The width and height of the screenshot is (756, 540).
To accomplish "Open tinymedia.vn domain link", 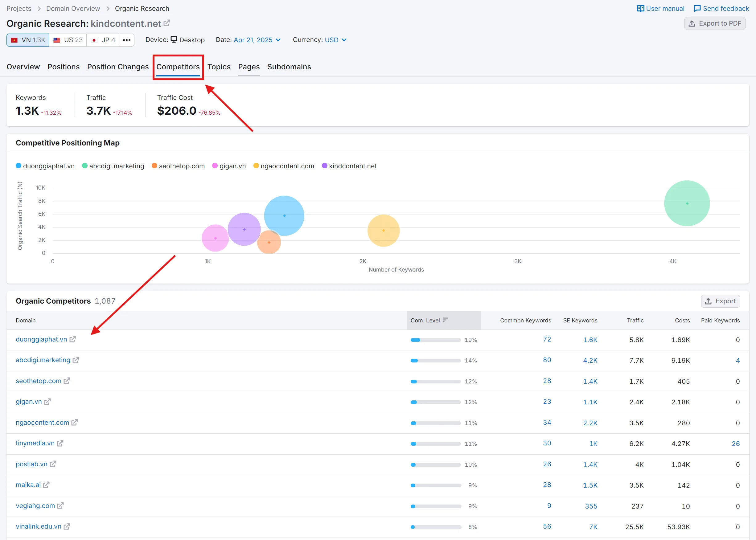I will pos(35,443).
